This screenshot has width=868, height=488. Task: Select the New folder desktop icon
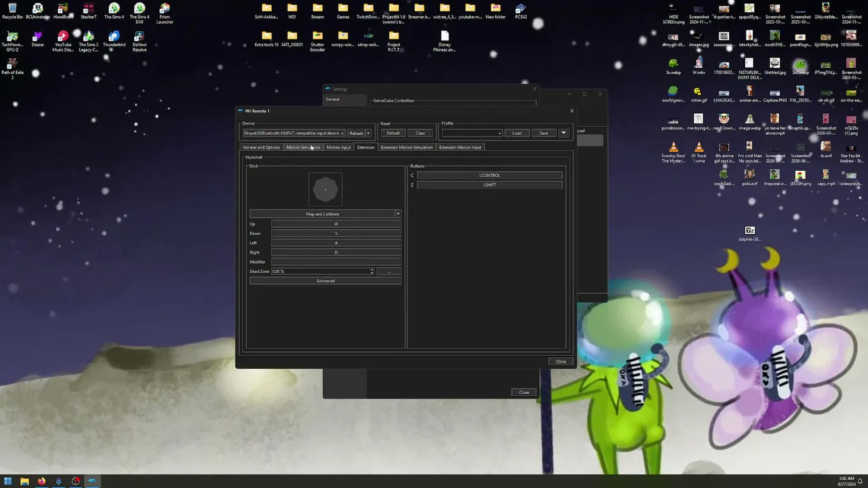click(496, 12)
